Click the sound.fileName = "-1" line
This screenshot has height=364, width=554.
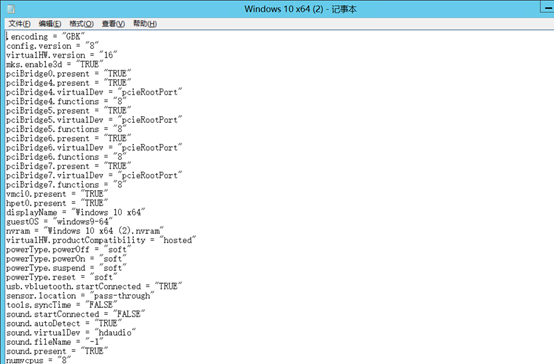55,342
